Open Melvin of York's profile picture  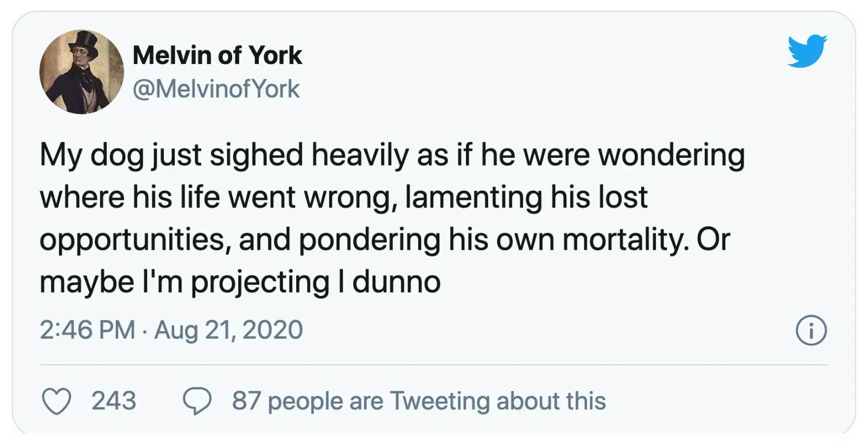[x=81, y=72]
